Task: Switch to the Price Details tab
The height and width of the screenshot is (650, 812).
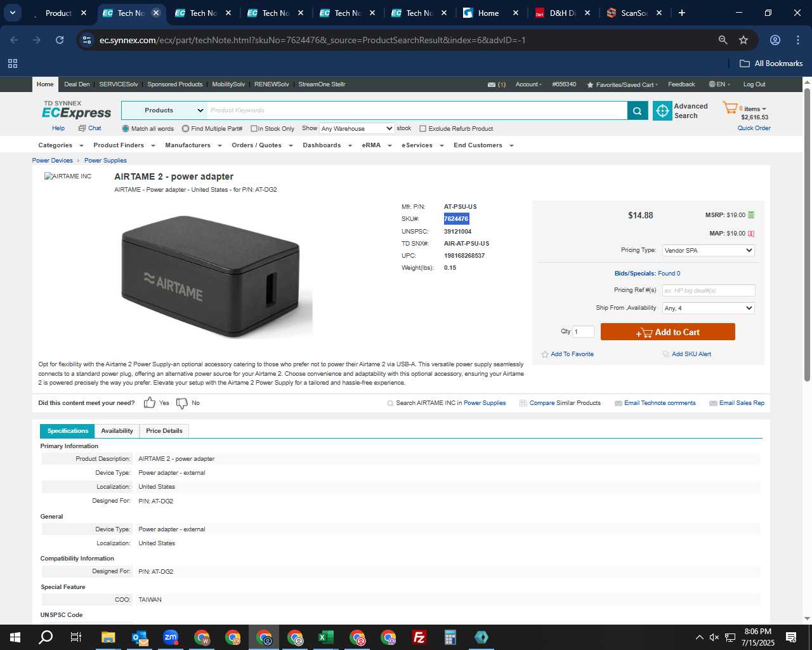Action: pyautogui.click(x=164, y=431)
